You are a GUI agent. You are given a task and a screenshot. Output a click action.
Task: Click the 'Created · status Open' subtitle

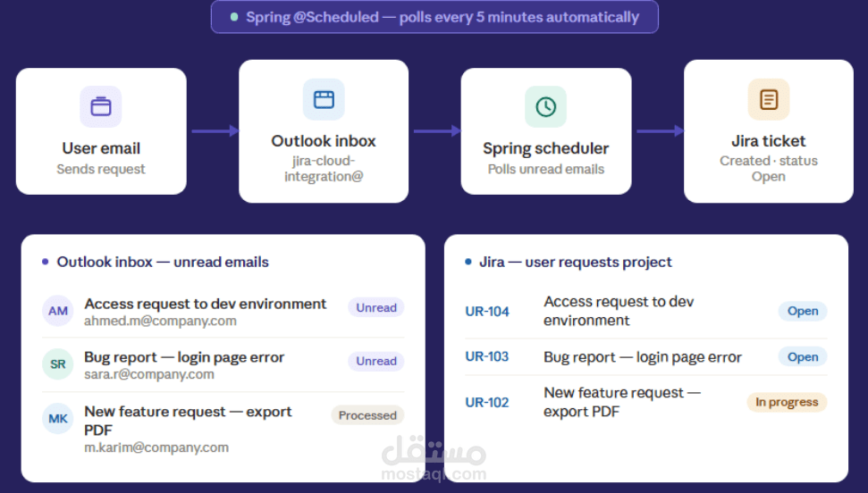click(x=769, y=168)
